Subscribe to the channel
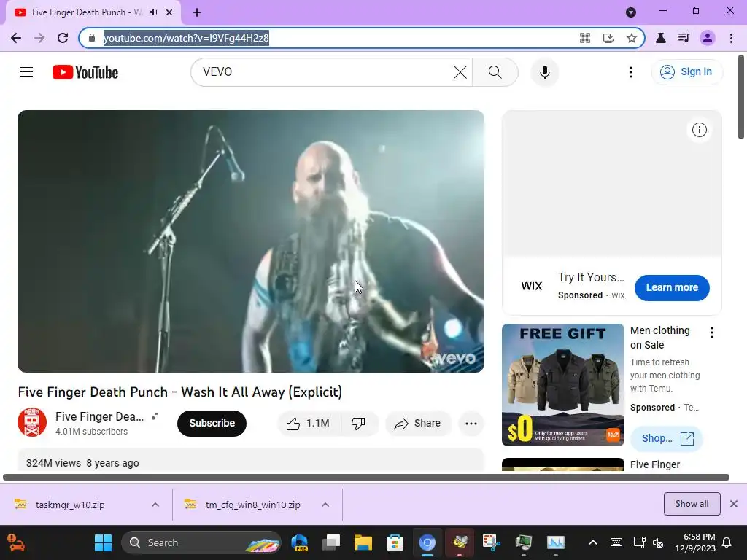The image size is (747, 560). point(212,423)
